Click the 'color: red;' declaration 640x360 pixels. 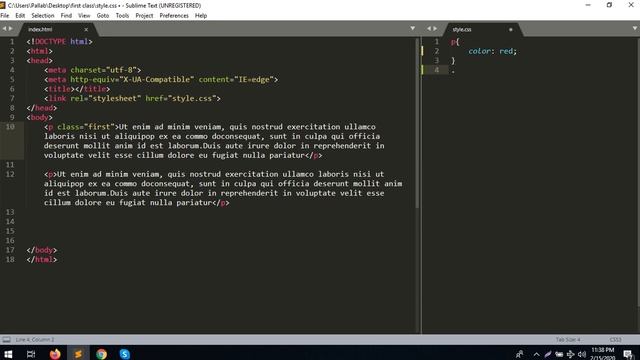click(x=492, y=51)
